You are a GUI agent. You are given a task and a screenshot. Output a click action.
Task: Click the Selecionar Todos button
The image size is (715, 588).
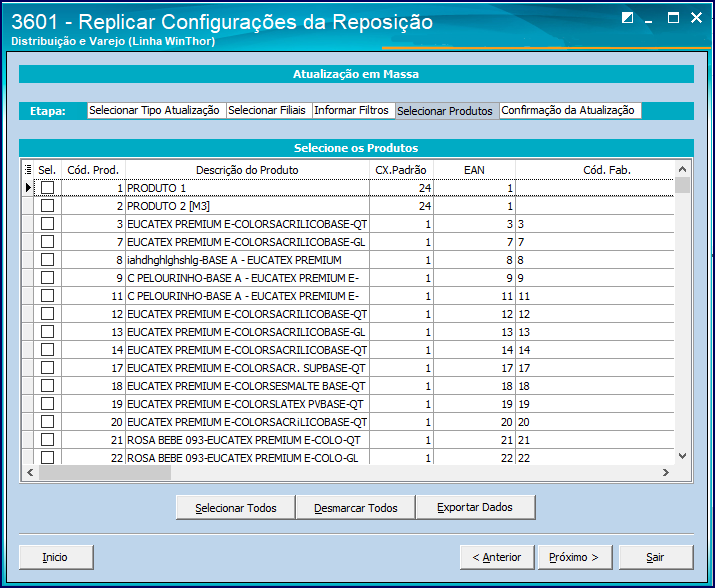click(x=236, y=508)
